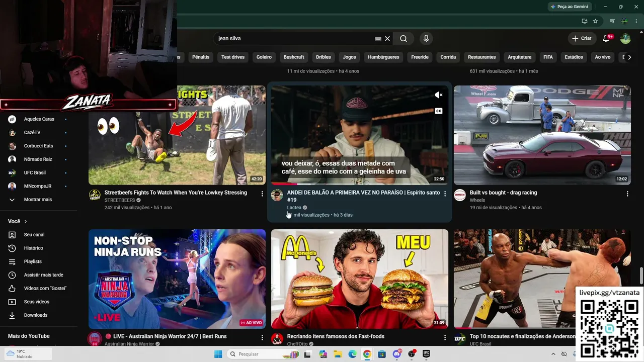Toggle closed captions on the Lactea preview

tap(439, 111)
